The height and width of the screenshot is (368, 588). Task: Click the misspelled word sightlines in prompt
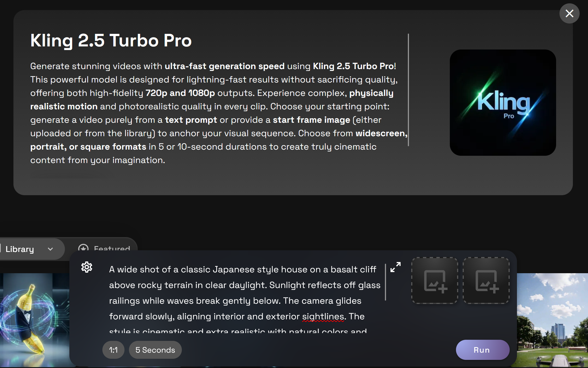323,316
